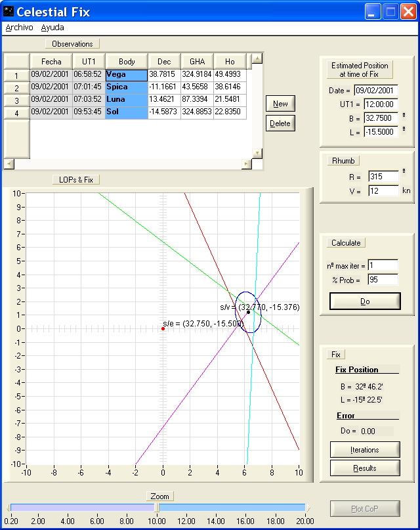420x530 pixels.
Task: Click the V speed input field
Action: click(383, 191)
